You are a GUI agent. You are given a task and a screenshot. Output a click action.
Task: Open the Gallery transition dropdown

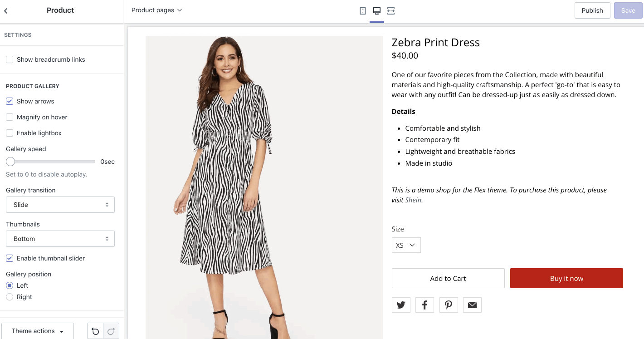point(60,205)
